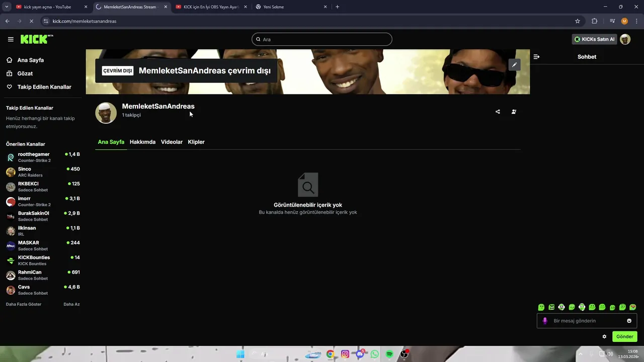This screenshot has height=362, width=644.
Task: Click the Takip Edilen Kanallar heart icon
Action: [9, 87]
